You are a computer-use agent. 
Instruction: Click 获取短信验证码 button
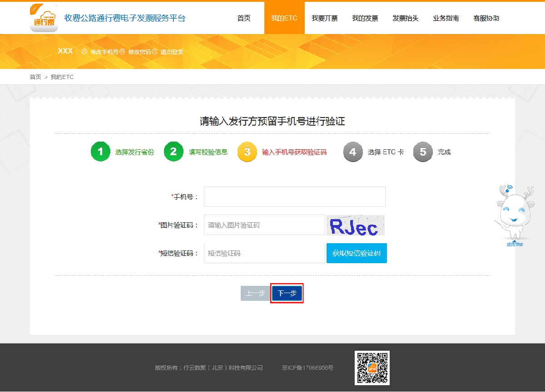(357, 253)
